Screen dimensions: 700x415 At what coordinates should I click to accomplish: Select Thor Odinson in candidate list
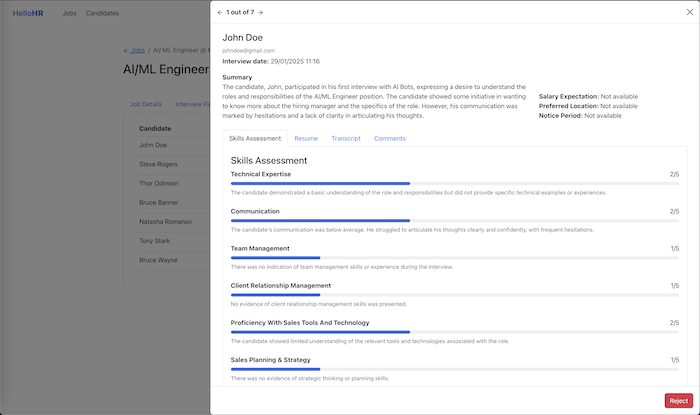click(x=158, y=183)
